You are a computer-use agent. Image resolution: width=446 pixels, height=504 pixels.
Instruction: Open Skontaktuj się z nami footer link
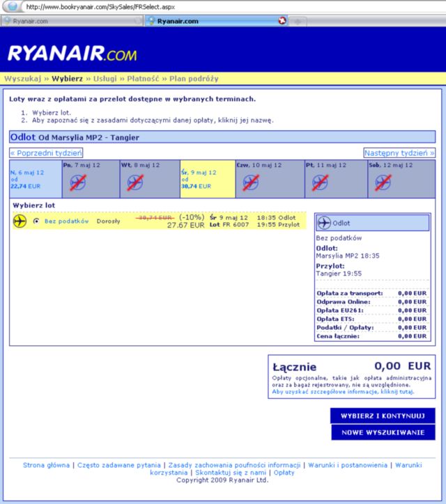click(x=231, y=473)
